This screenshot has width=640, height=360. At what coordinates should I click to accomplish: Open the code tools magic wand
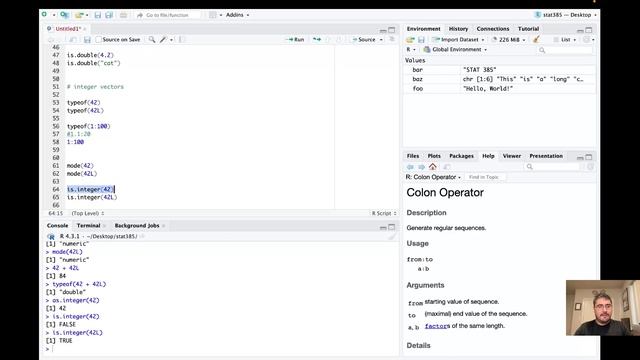[163, 40]
